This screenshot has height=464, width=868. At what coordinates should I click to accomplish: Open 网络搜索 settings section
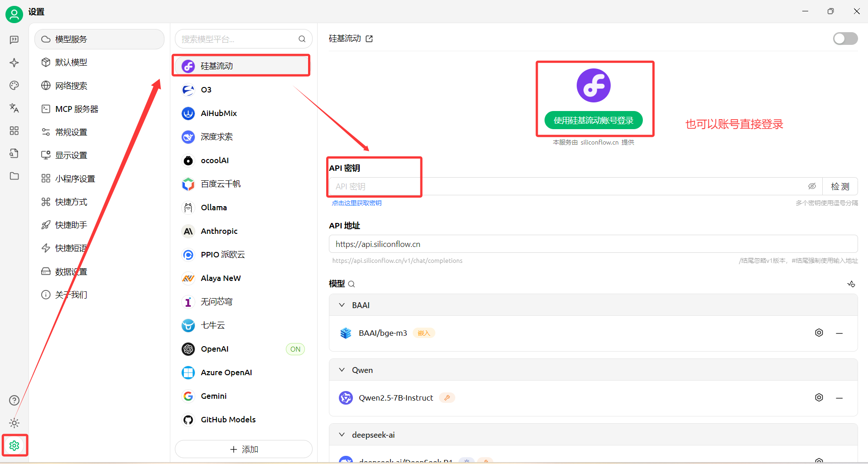[x=99, y=86]
